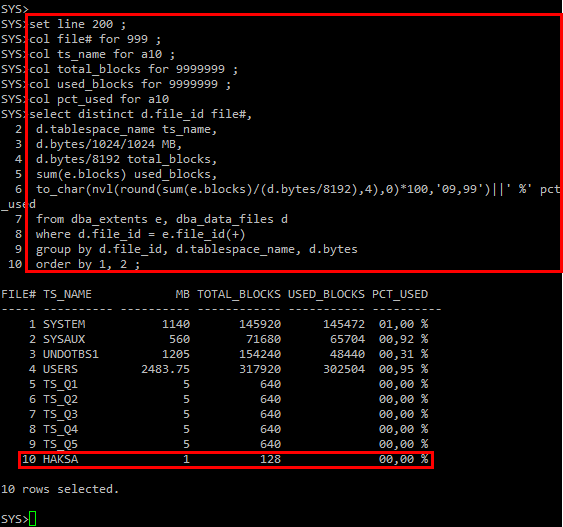Click the '01,00 %' pct_used value
Image resolution: width=563 pixels, height=527 pixels.
click(404, 324)
